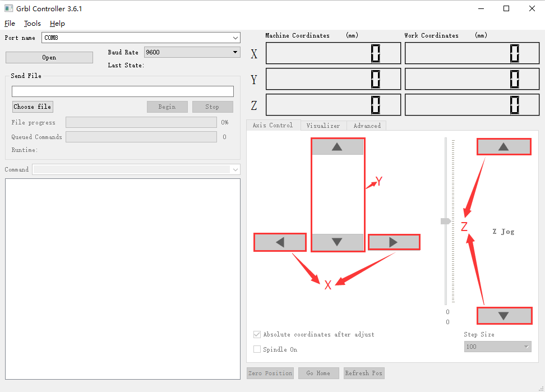545x392 pixels.
Task: Click the Work Coordinates Z display
Action: pyautogui.click(x=472, y=105)
